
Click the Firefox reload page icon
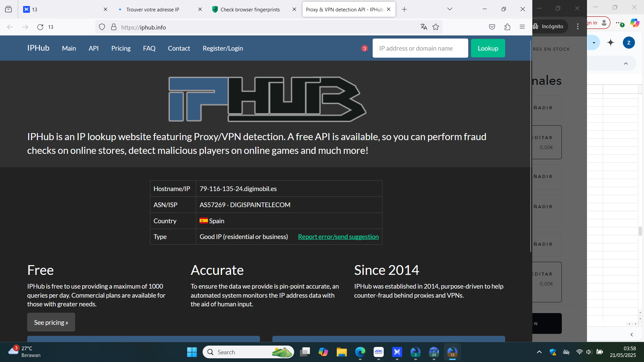click(x=40, y=27)
